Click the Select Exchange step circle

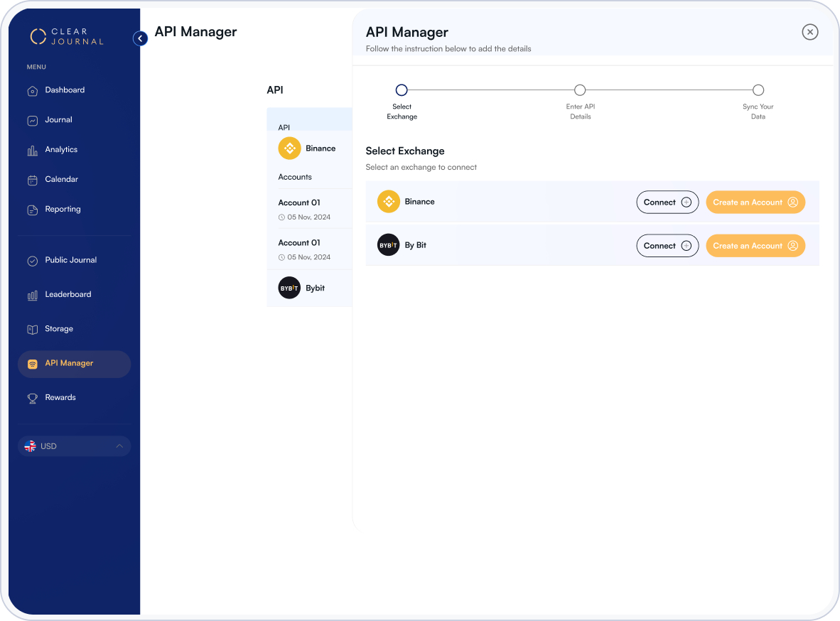(x=402, y=90)
